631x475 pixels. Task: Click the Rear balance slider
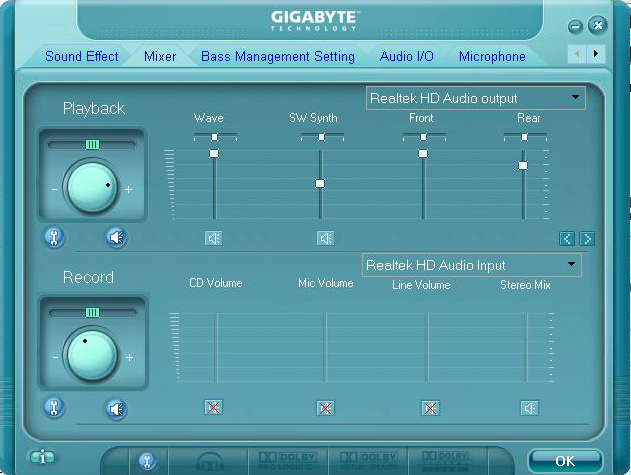point(524,137)
